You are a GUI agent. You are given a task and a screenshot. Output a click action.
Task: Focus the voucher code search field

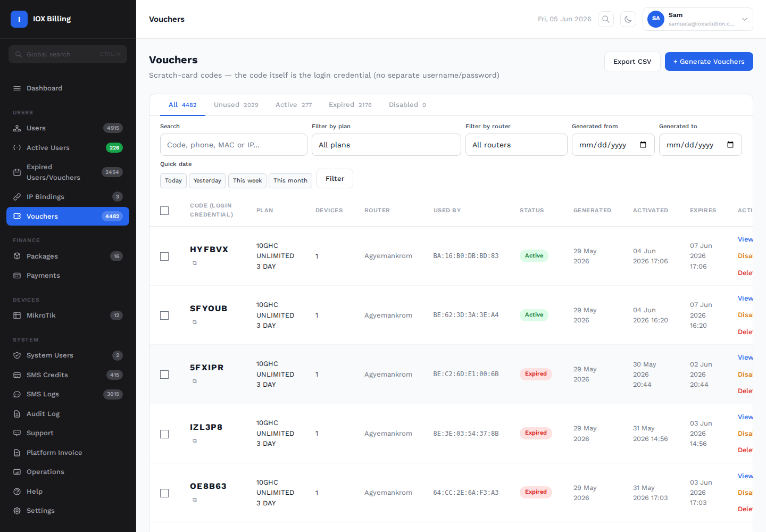(x=234, y=145)
